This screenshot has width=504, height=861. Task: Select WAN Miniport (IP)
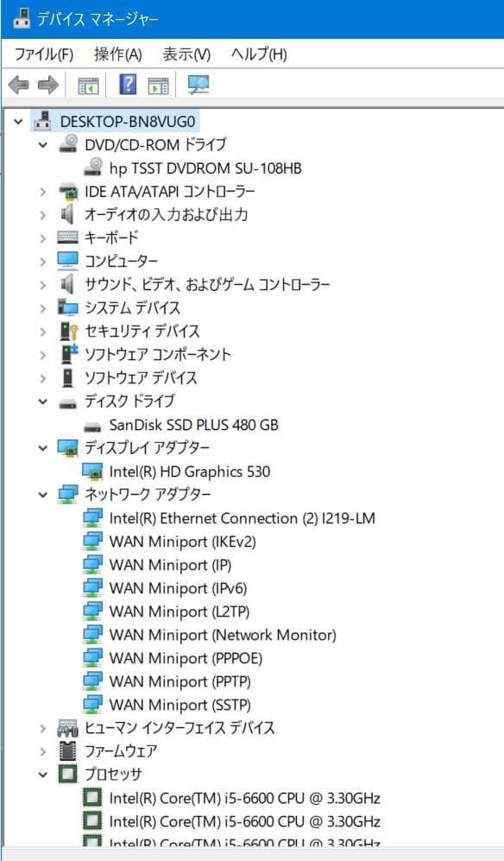pos(170,565)
